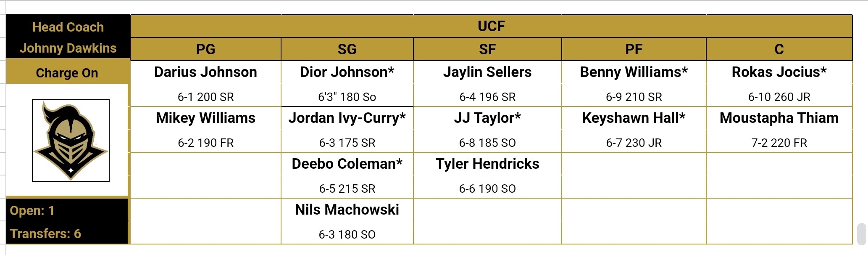Screen dimensions: 868x255
Task: Select Moustapha Thiam's 7-2 220 FR stats
Action: (779, 143)
